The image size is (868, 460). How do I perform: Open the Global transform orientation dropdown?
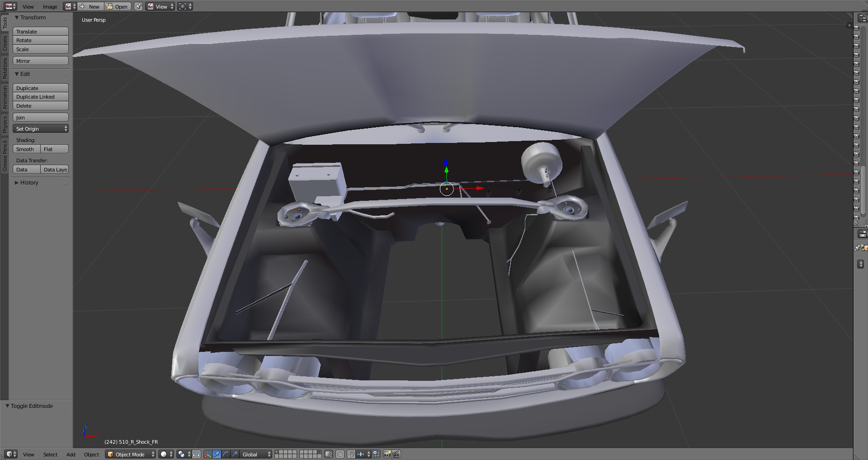[x=256, y=454]
